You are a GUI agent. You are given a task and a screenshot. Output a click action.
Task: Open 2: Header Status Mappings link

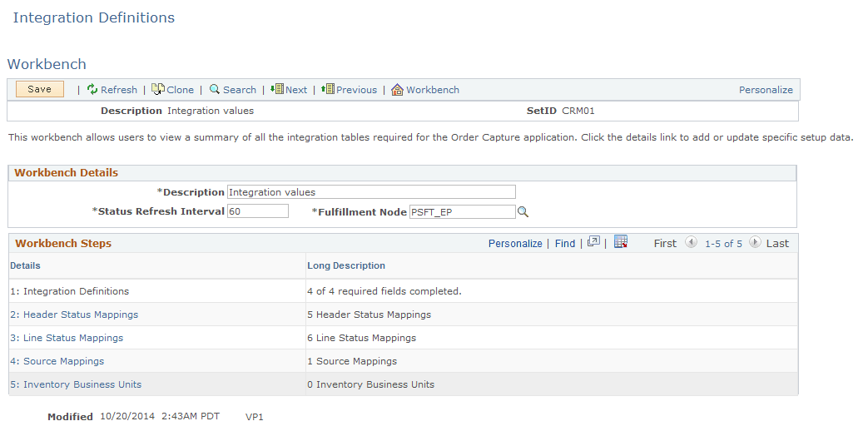(x=74, y=315)
